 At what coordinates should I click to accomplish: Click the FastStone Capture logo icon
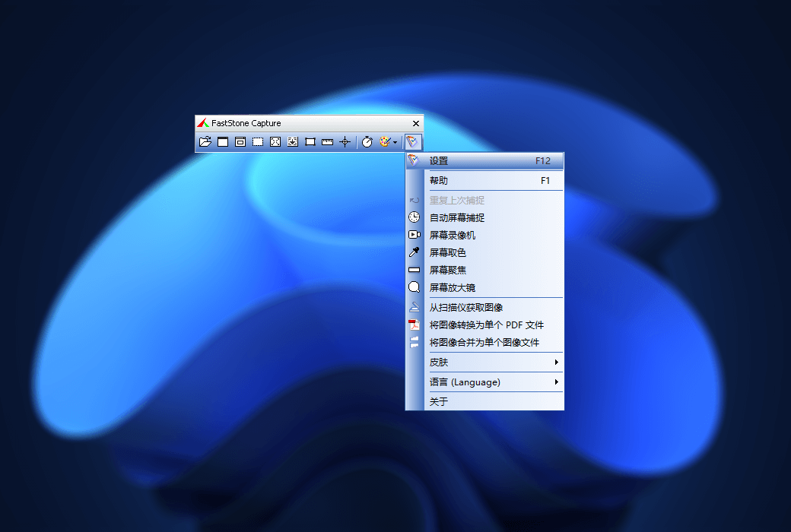pos(203,123)
